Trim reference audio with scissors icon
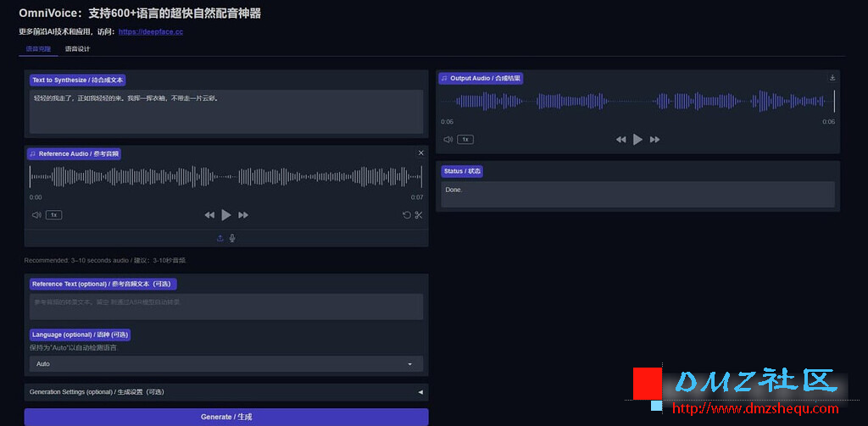 point(419,215)
